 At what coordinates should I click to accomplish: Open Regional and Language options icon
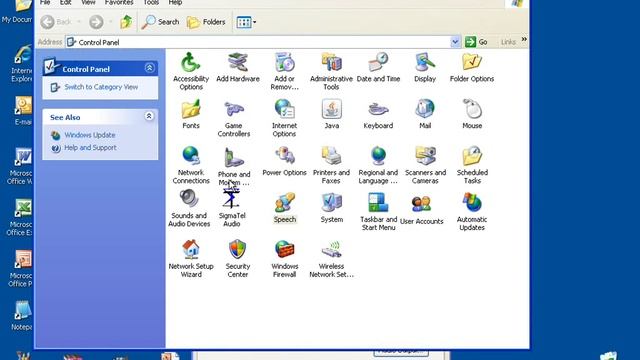pos(378,156)
